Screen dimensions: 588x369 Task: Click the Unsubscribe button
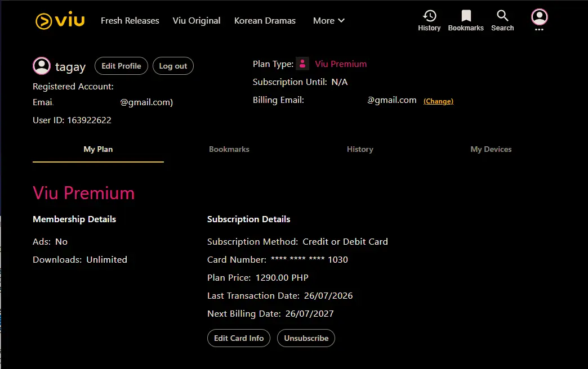coord(306,338)
